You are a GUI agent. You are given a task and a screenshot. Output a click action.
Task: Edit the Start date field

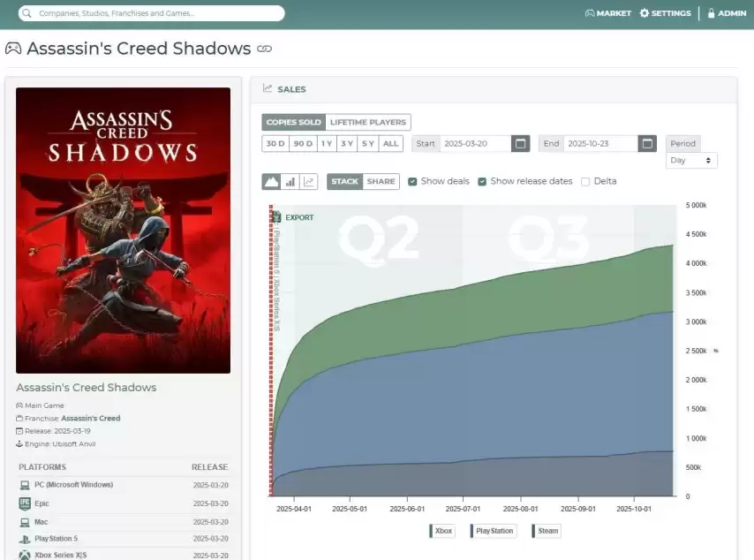[x=475, y=143]
